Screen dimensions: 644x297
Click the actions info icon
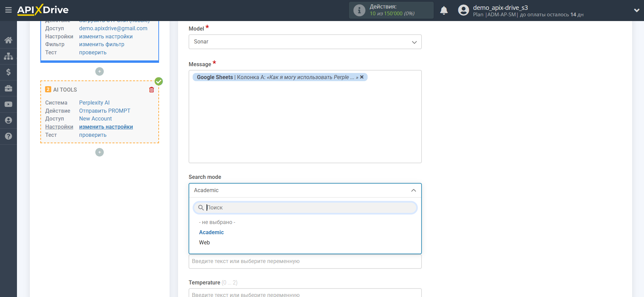pyautogui.click(x=359, y=10)
